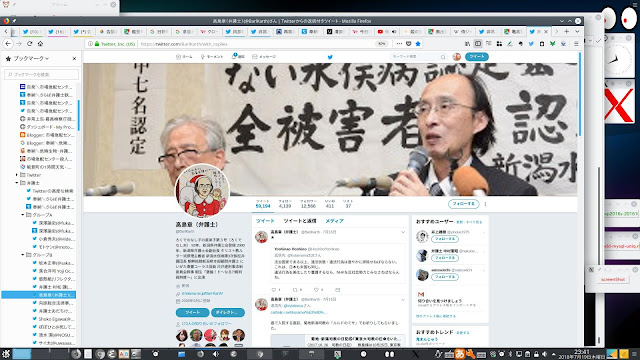This screenshot has width=640, height=360.
Task: Toggle the sidebar view toolbar icon
Action: tap(478, 44)
